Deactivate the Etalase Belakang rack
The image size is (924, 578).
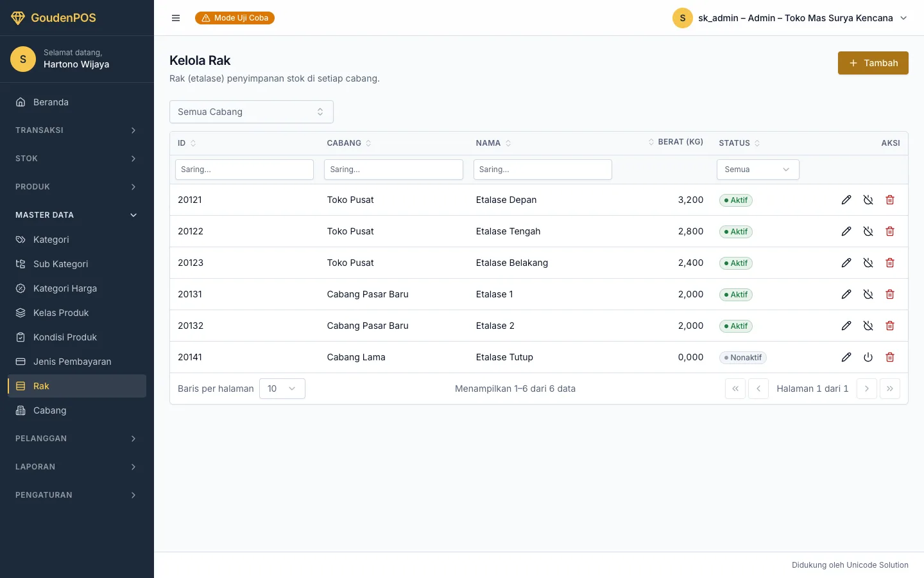[868, 263]
